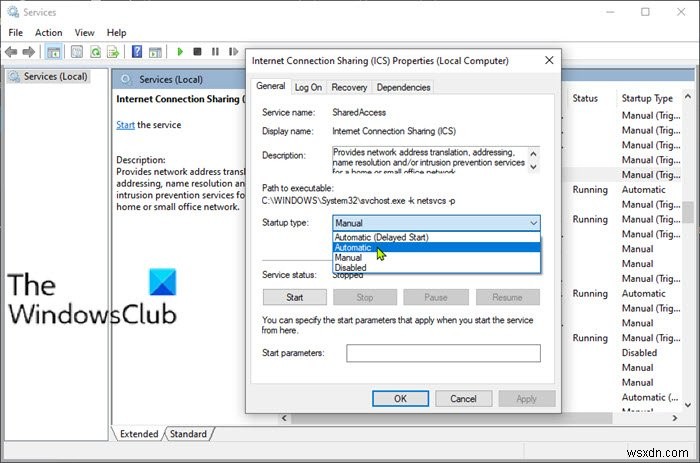The width and height of the screenshot is (700, 463).
Task: Open the File menu
Action: [16, 33]
